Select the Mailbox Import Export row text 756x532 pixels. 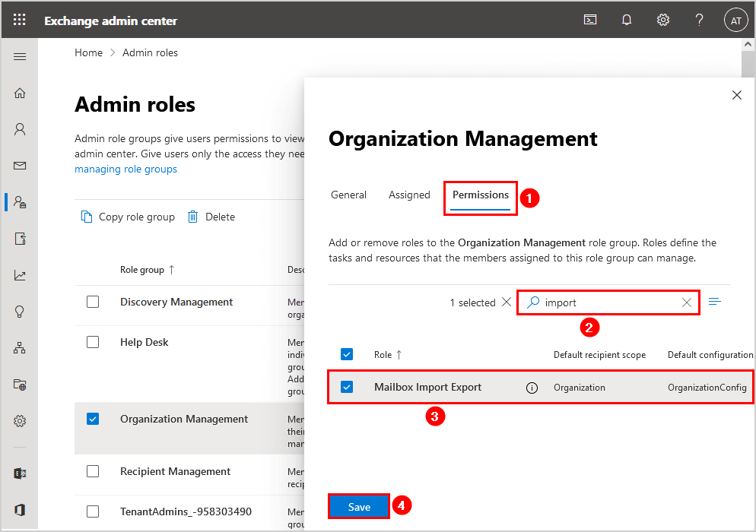pyautogui.click(x=427, y=387)
